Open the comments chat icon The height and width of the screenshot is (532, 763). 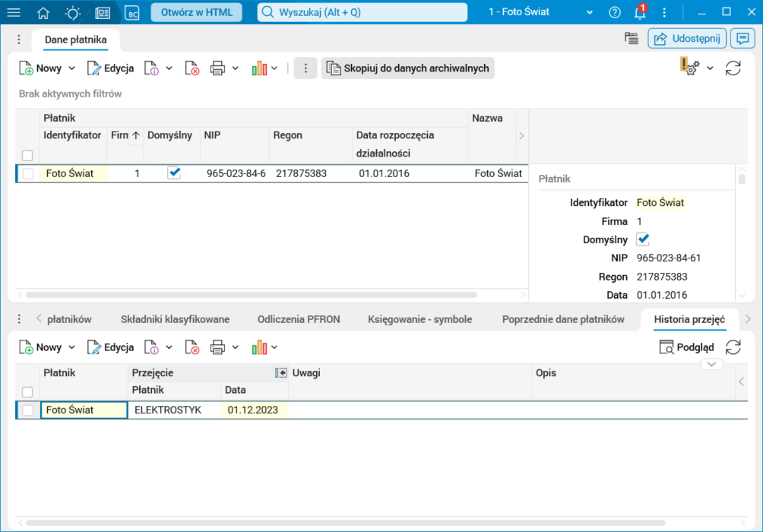[742, 39]
